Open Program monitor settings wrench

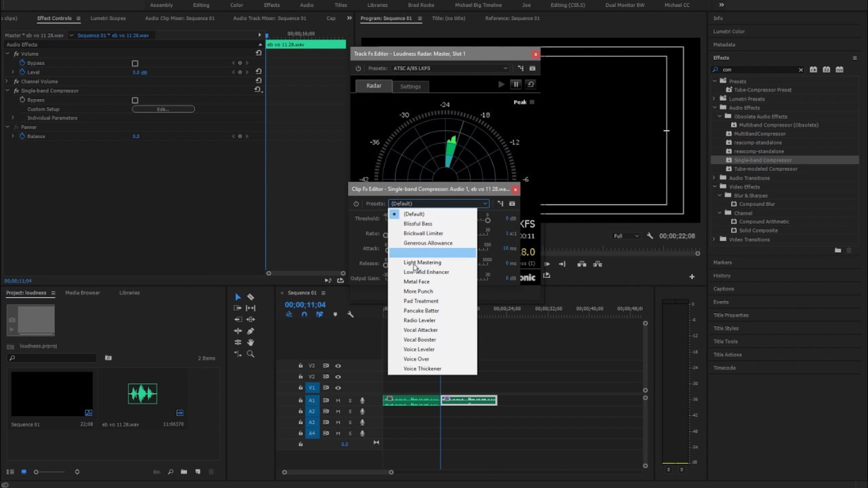(x=650, y=236)
